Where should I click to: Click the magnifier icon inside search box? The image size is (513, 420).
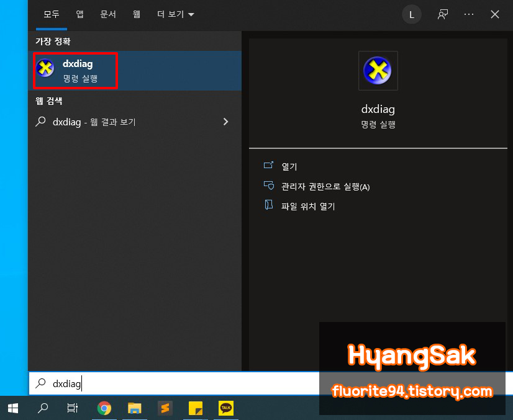click(x=40, y=383)
